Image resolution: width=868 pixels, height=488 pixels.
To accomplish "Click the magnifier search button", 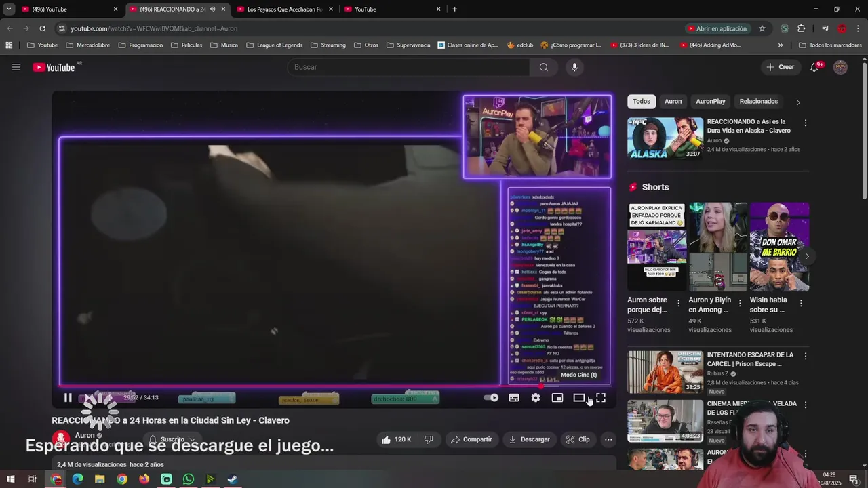I will (544, 67).
